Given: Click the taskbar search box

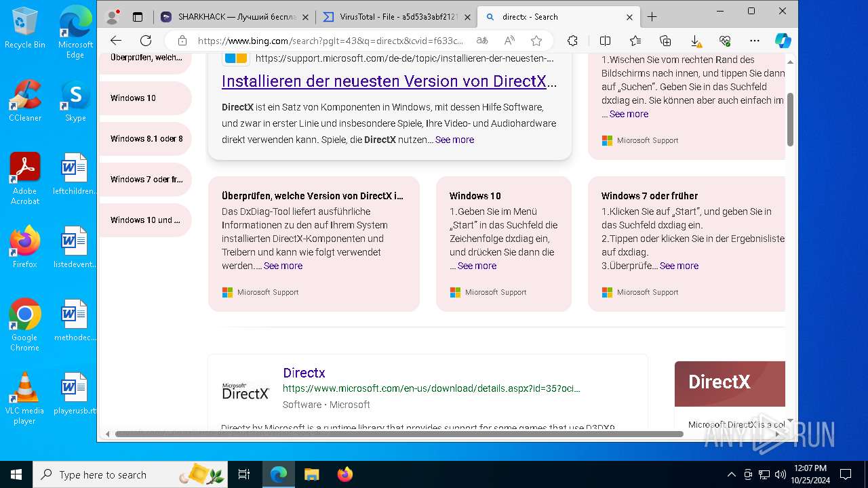Looking at the screenshot, I should coord(131,474).
